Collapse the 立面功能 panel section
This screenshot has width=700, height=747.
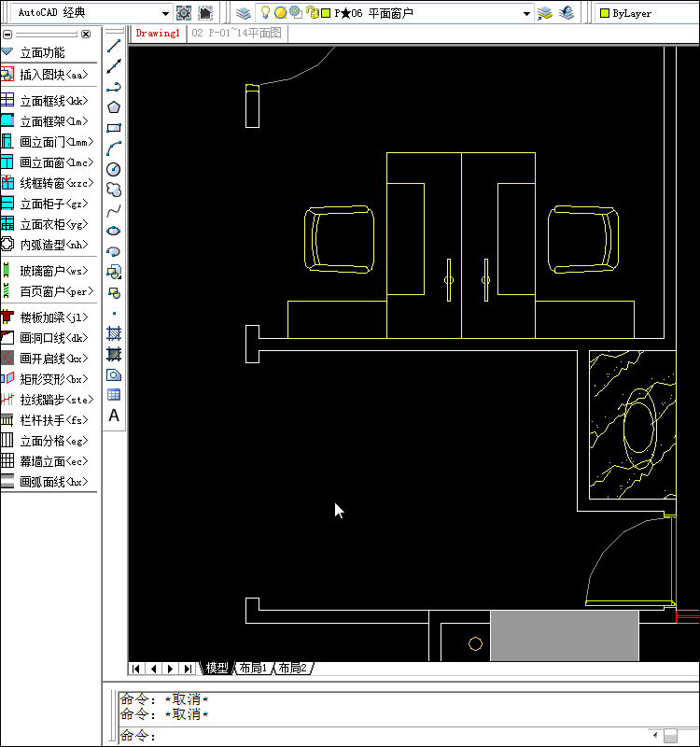[7, 52]
